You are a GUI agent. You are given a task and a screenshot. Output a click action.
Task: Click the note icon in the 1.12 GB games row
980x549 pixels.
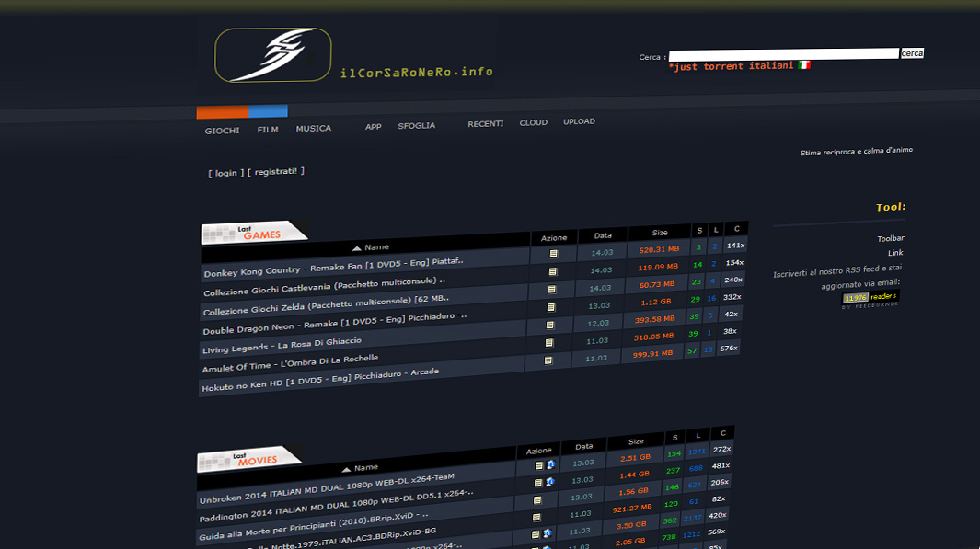click(551, 307)
